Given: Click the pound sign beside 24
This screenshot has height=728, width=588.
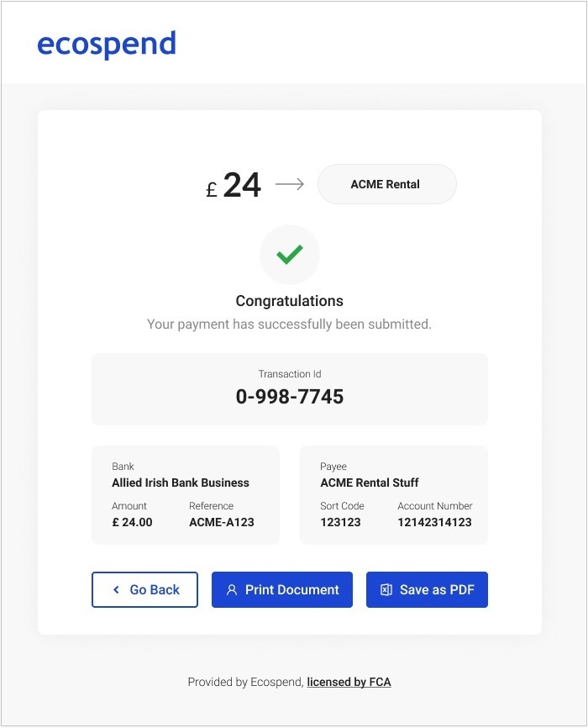Looking at the screenshot, I should pyautogui.click(x=211, y=189).
